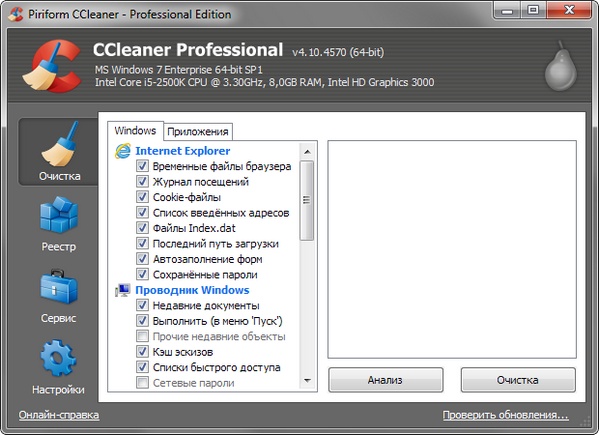Click the version text v4.10.4570 (64-bit)
This screenshot has width=599, height=435.
[338, 52]
